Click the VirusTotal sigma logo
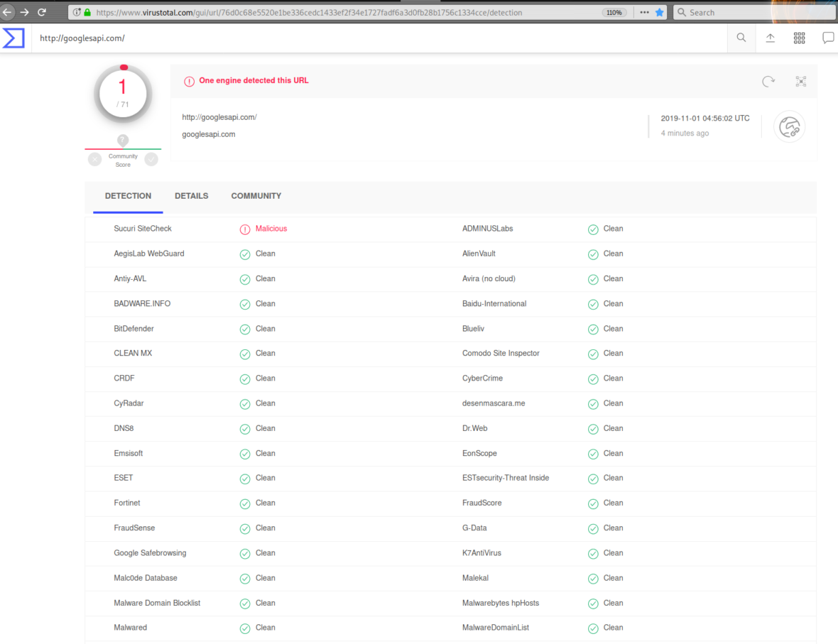 coord(13,38)
